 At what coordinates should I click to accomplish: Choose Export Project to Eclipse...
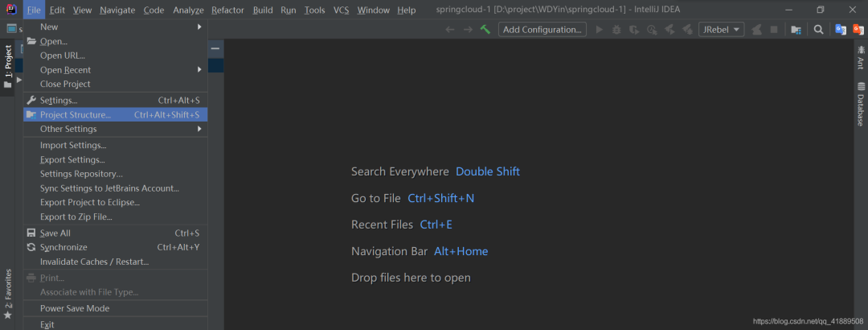tap(115, 203)
